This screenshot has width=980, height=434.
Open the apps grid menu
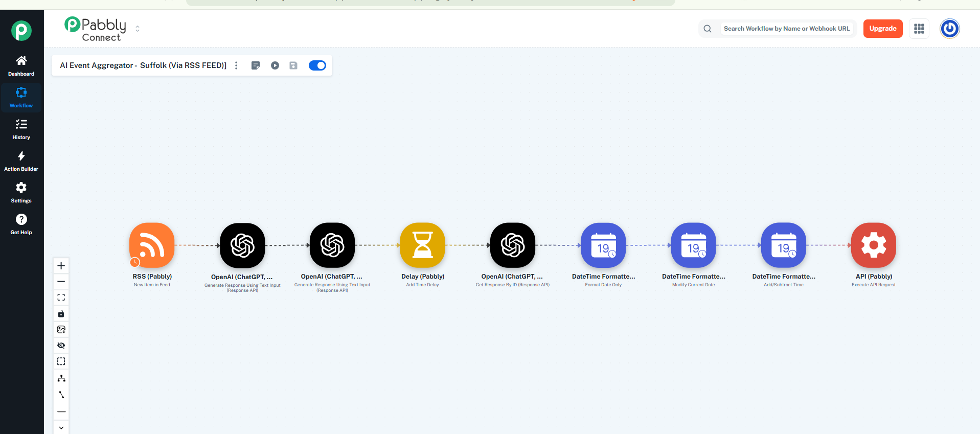point(919,29)
